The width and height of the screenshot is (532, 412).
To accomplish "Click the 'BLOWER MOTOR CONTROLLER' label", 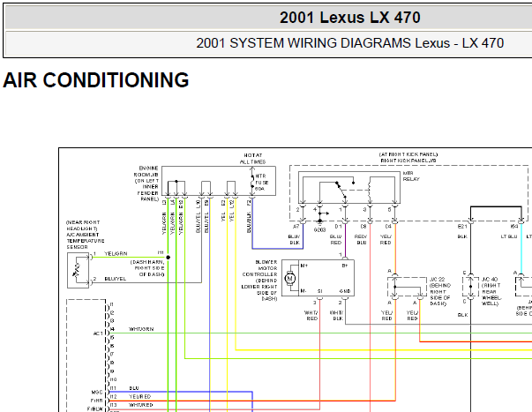I will click(259, 268).
